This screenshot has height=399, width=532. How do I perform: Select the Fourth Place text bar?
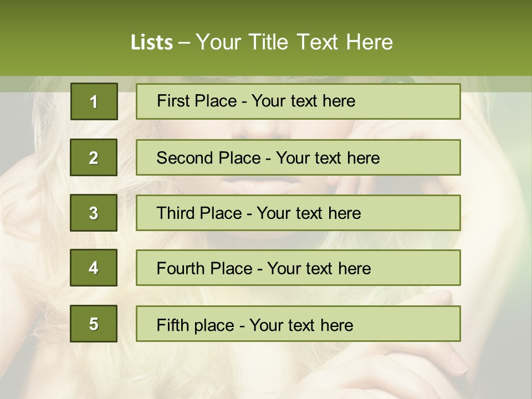click(298, 268)
